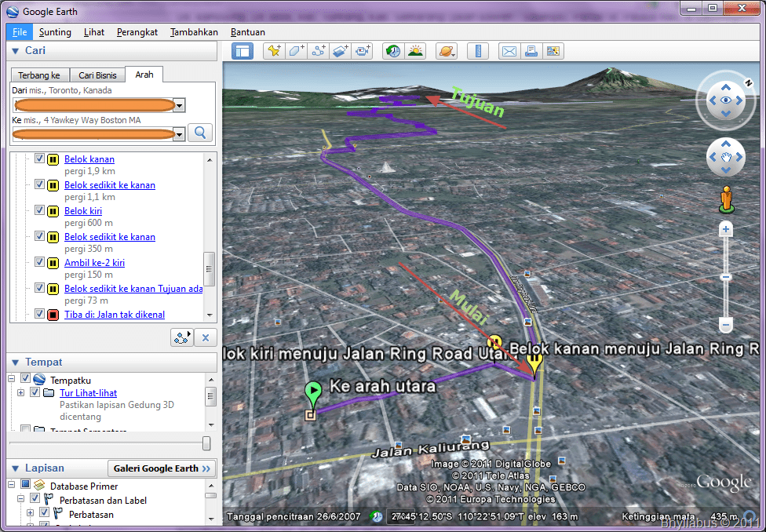Open the Sunting menu
The image size is (766, 532).
[x=55, y=32]
